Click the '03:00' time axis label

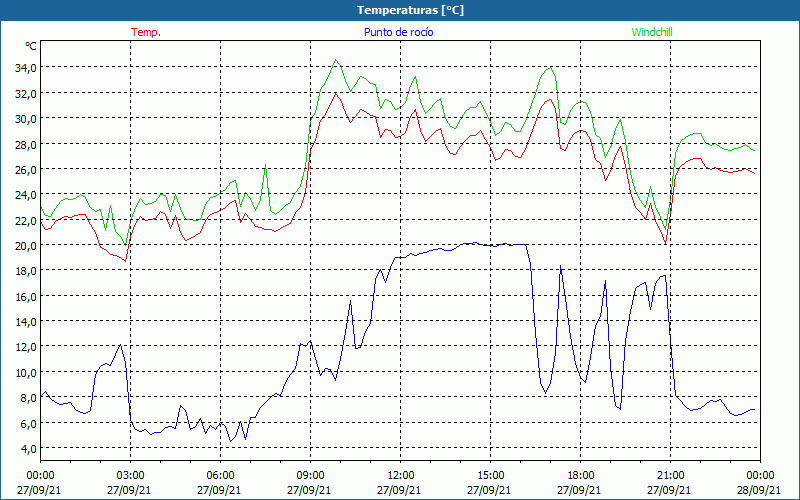coord(131,476)
